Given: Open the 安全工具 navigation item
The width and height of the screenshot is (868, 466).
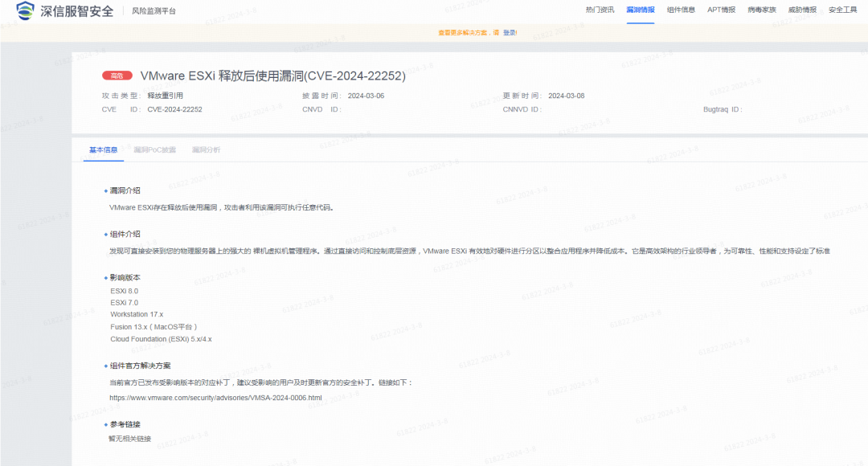Looking at the screenshot, I should [x=842, y=10].
